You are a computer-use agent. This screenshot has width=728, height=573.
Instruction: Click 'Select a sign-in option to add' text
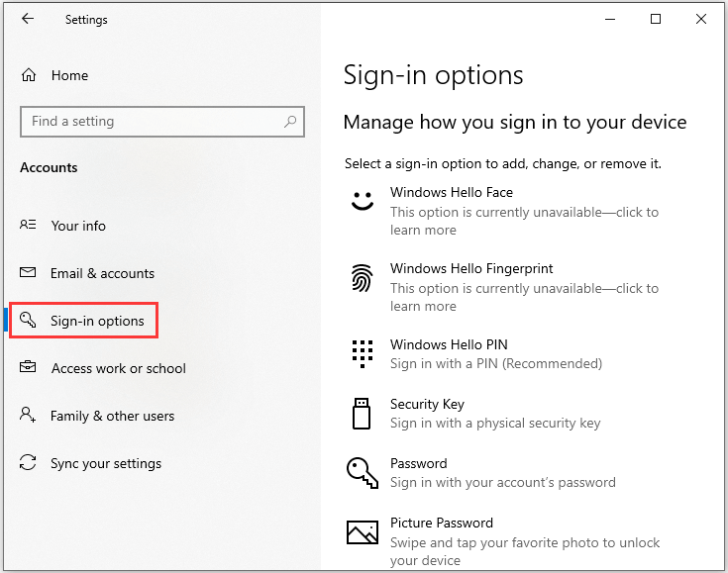coord(503,163)
